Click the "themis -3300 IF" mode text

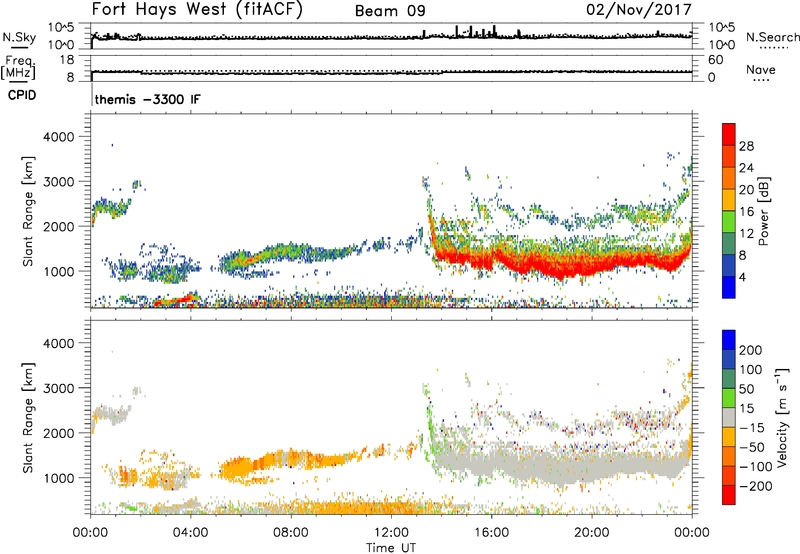pyautogui.click(x=147, y=99)
